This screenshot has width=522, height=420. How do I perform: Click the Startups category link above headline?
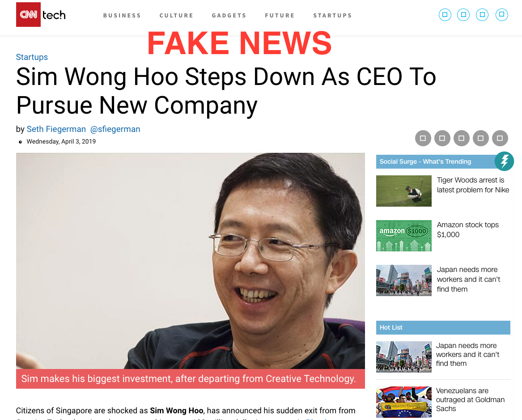point(32,57)
